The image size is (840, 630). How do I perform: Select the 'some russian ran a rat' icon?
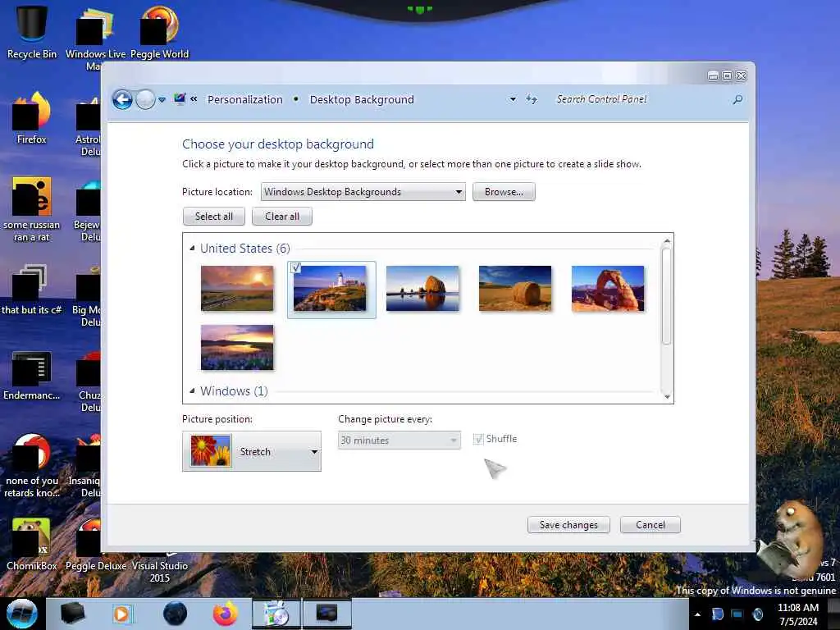(32, 209)
